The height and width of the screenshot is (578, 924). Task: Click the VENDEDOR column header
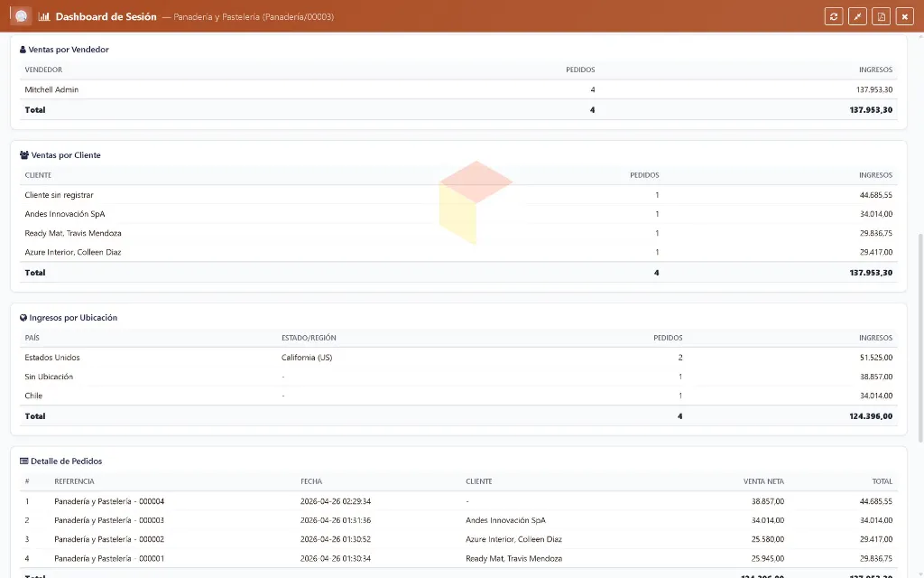[x=43, y=70]
